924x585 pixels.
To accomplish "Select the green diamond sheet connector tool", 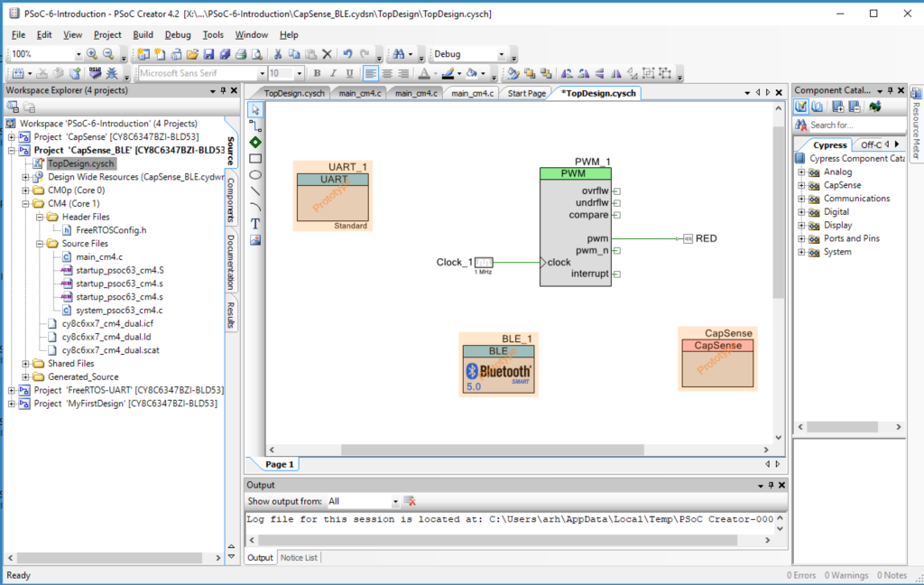I will coord(255,142).
